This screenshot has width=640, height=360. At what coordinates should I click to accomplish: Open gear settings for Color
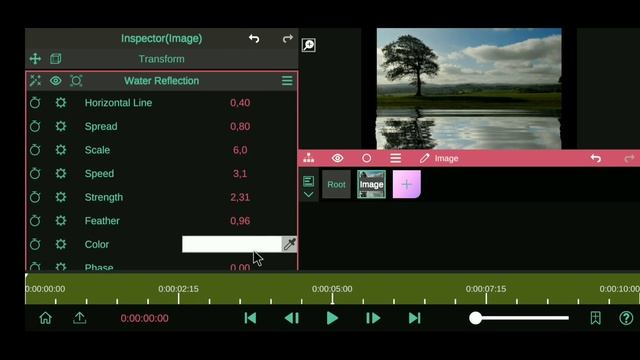pos(61,244)
